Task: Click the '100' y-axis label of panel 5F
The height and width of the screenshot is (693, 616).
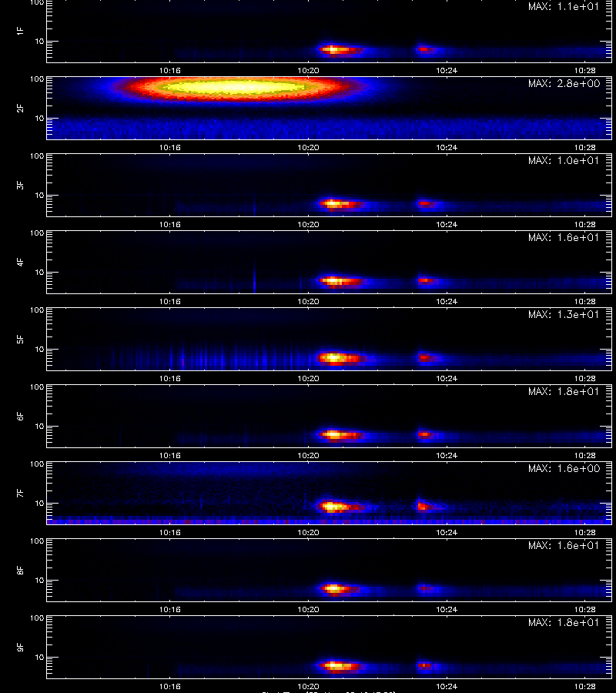Action: pos(37,310)
